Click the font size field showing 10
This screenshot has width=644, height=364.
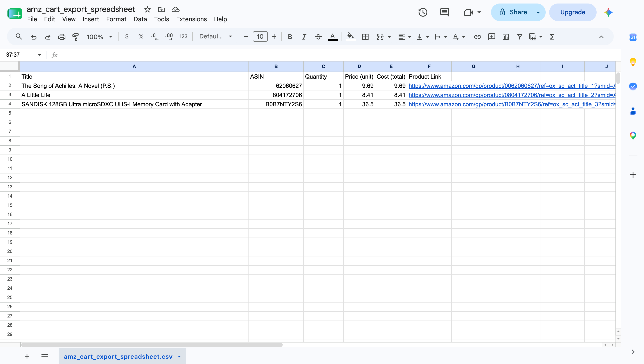coord(260,37)
